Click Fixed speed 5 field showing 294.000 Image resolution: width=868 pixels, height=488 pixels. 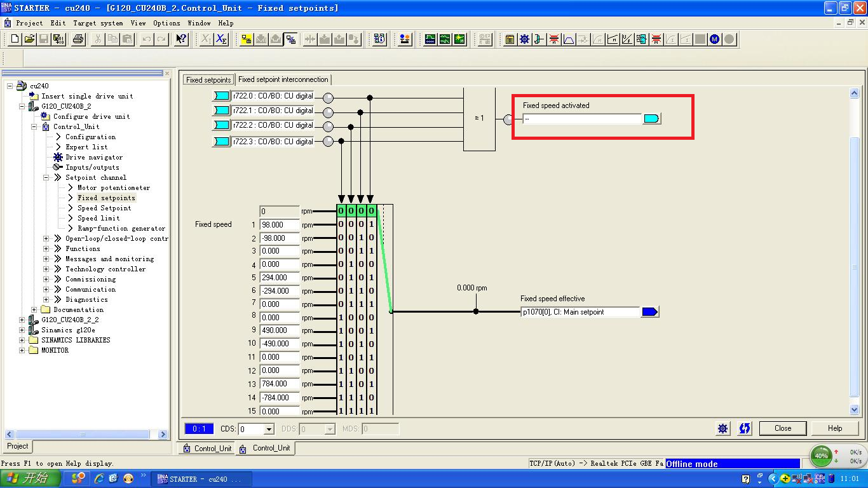coord(280,278)
